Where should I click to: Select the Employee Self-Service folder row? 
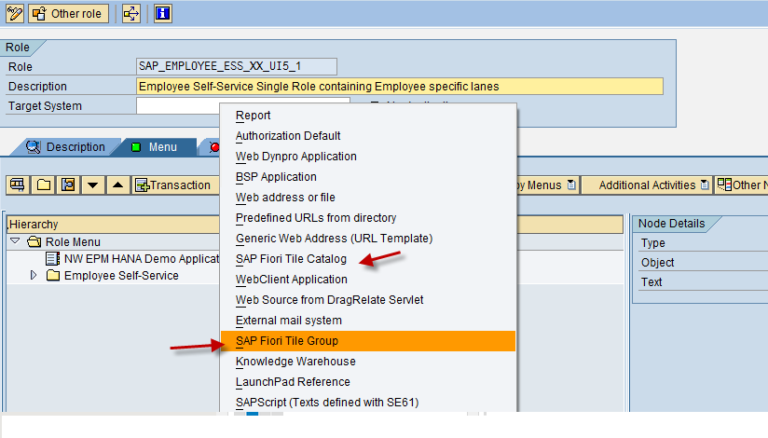[x=113, y=276]
